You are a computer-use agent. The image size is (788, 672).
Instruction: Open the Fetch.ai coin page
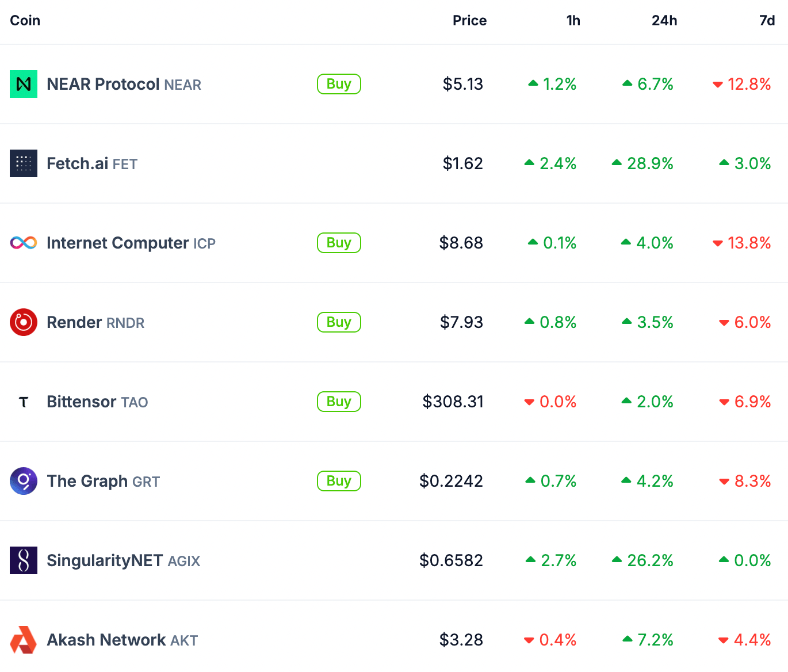click(x=78, y=163)
